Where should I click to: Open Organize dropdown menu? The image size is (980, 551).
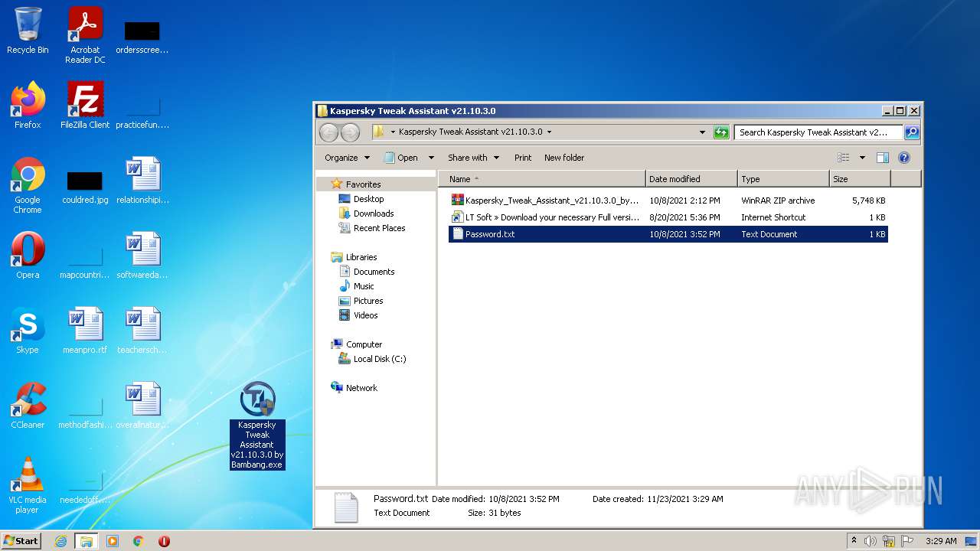(x=347, y=158)
